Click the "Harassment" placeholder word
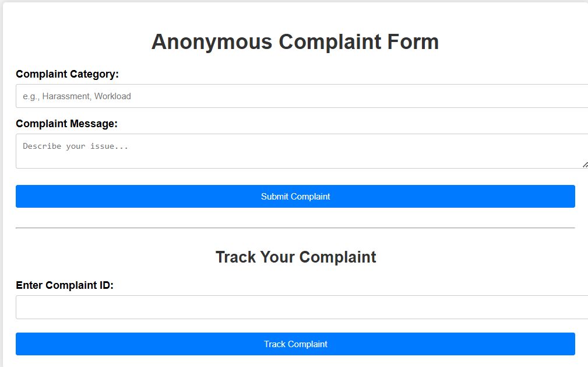588x367 pixels. tap(66, 96)
